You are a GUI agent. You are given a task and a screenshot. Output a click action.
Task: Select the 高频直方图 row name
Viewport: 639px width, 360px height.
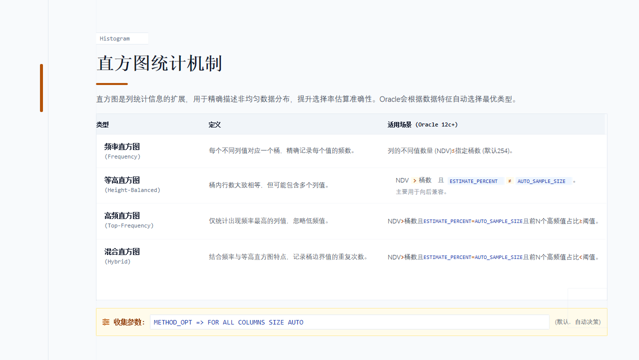[x=122, y=216]
